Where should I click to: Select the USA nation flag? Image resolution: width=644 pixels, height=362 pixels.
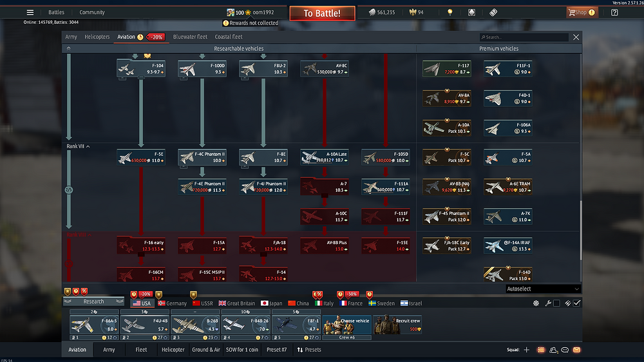[142, 303]
